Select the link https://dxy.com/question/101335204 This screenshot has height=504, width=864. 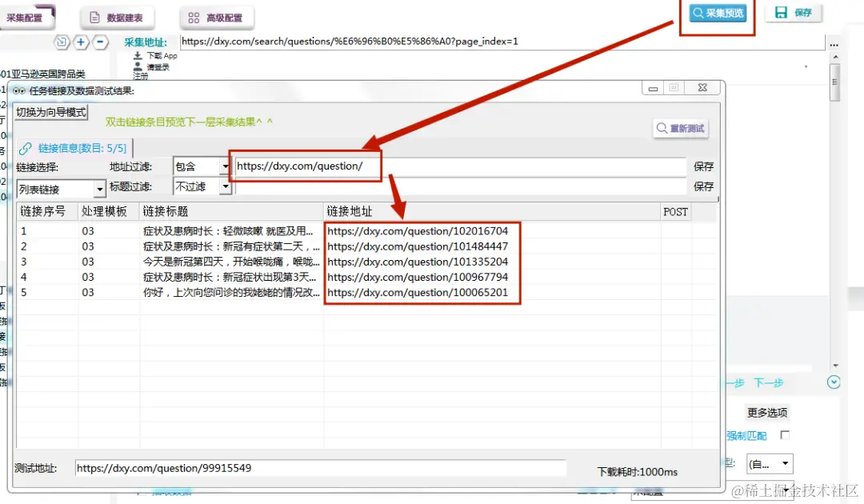(x=418, y=262)
